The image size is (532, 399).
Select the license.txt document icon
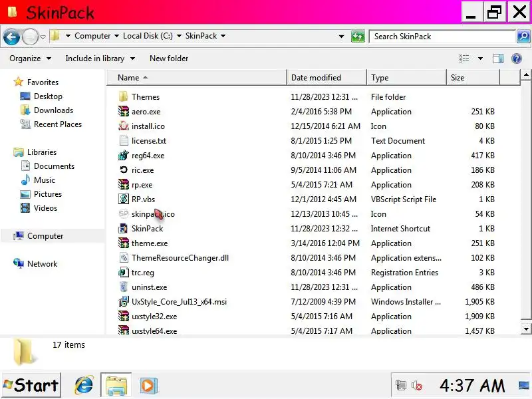124,140
